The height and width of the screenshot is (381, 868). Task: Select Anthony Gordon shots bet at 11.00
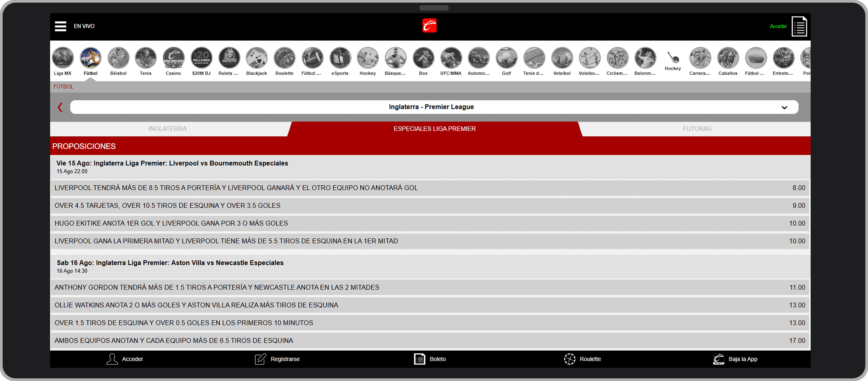click(430, 287)
